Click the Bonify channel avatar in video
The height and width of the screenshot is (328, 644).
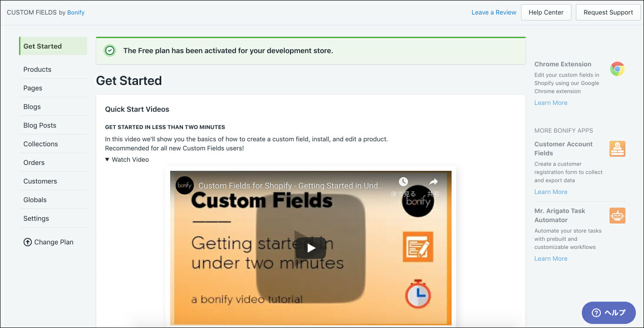[x=185, y=185]
